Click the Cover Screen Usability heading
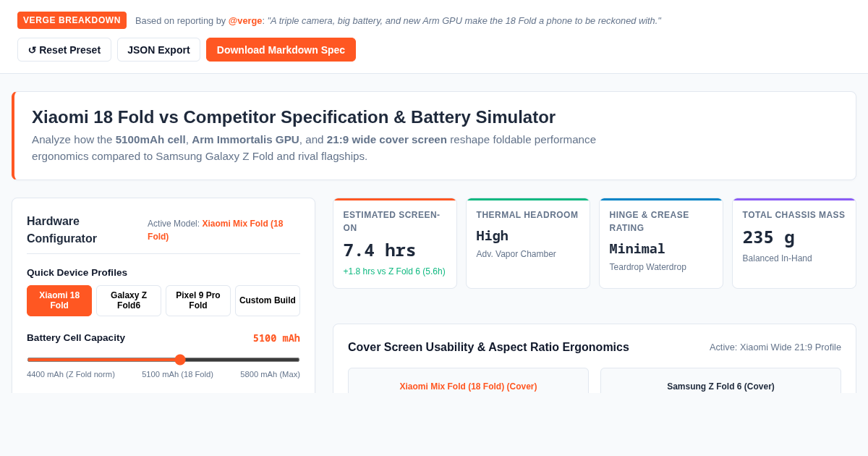 pyautogui.click(x=488, y=347)
